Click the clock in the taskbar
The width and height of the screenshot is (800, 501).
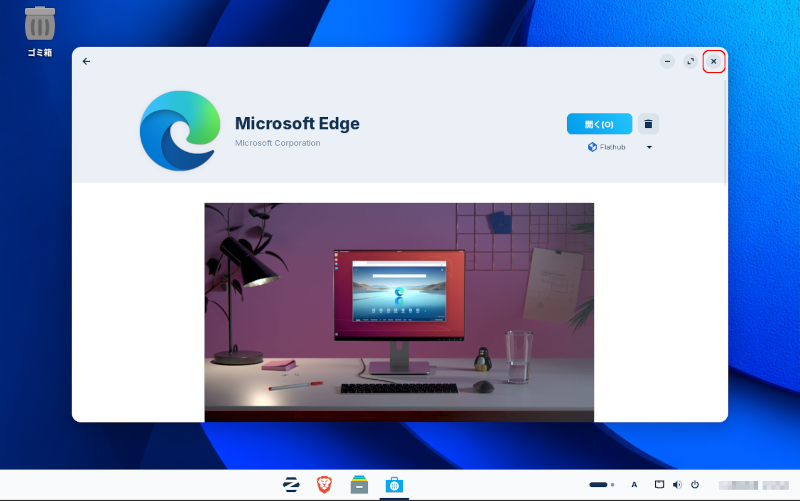[x=754, y=485]
